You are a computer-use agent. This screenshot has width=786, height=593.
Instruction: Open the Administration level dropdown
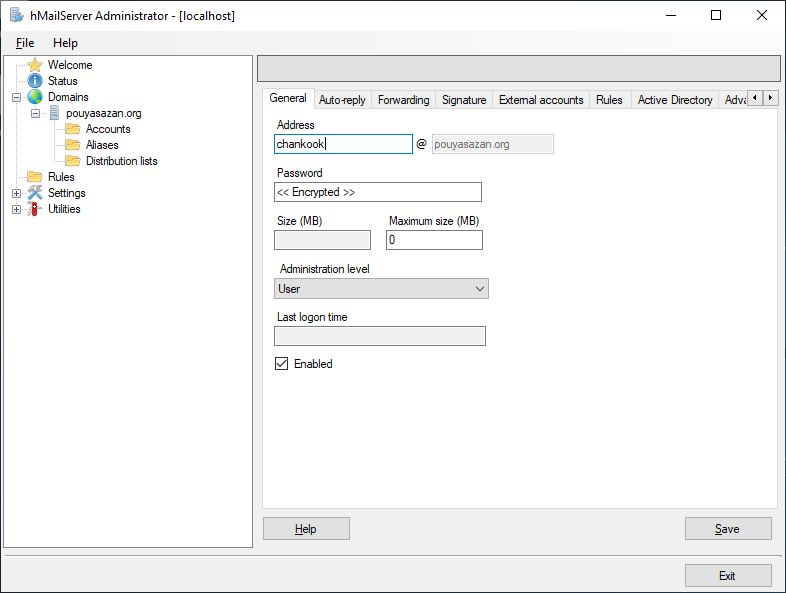click(381, 289)
